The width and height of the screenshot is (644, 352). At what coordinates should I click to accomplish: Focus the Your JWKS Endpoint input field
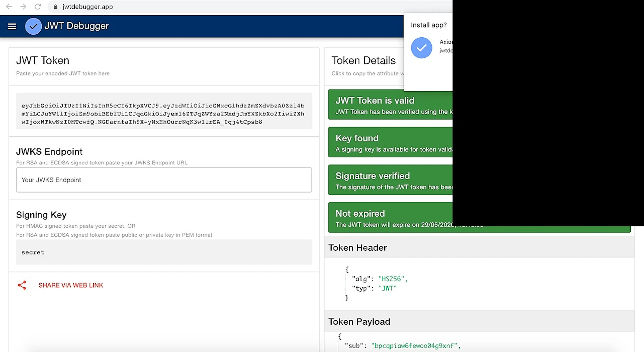[164, 180]
